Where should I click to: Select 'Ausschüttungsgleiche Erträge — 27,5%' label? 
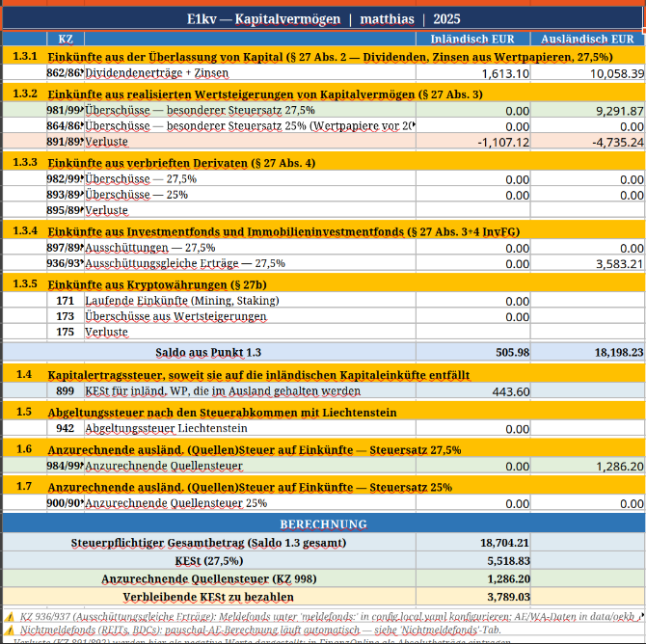pos(250,263)
